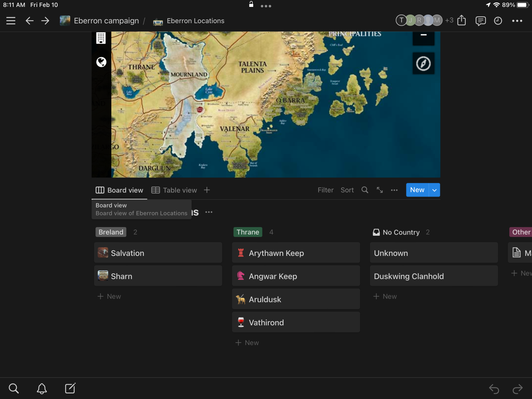Viewport: 532px width, 399px height.
Task: Create a new page with compose icon
Action: (x=70, y=388)
